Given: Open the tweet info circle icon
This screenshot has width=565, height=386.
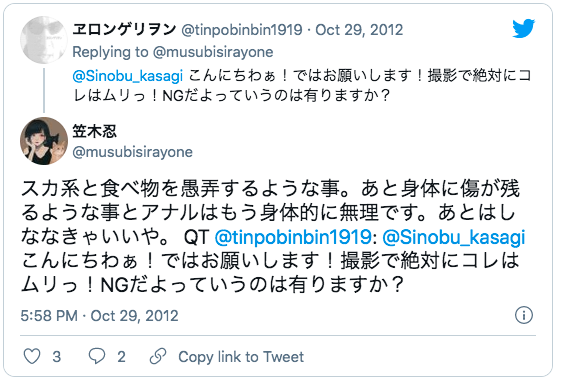Looking at the screenshot, I should 524,315.
